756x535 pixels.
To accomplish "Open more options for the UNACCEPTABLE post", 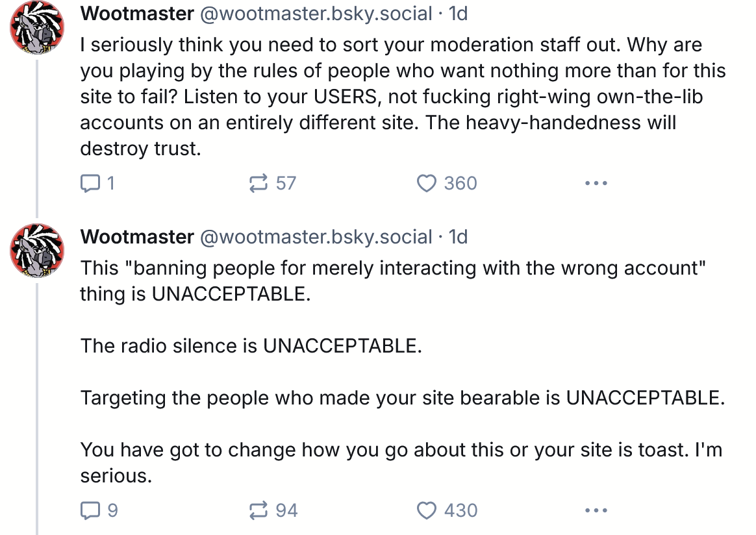I will (x=596, y=511).
